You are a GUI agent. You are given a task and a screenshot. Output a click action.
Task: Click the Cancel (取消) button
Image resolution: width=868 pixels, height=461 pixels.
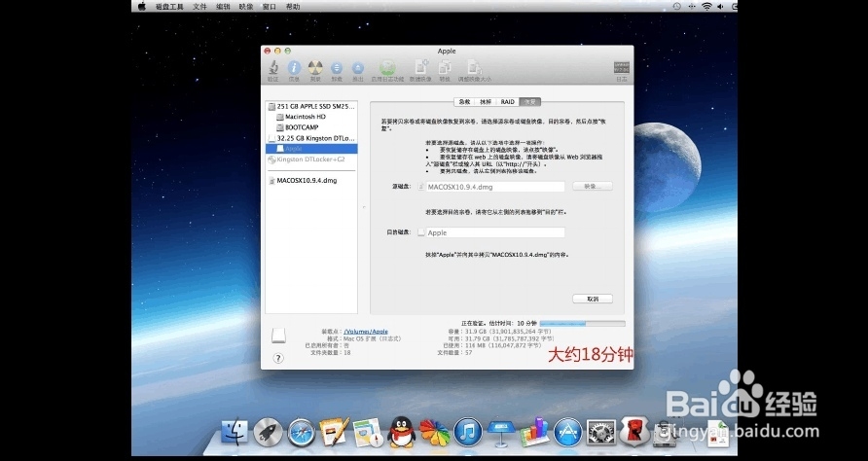(593, 299)
